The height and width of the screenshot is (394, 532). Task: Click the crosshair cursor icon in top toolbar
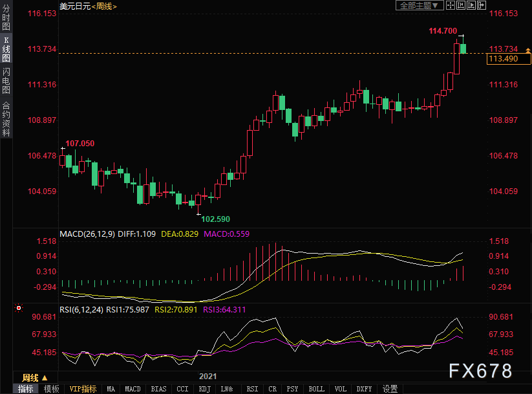click(x=451, y=5)
